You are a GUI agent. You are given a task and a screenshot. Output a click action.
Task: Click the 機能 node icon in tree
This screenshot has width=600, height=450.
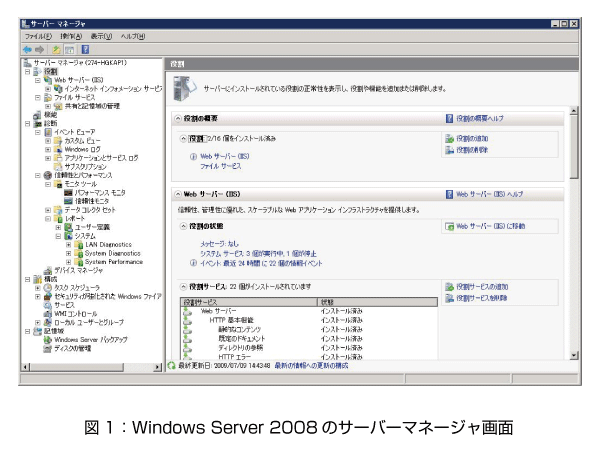tap(38, 114)
